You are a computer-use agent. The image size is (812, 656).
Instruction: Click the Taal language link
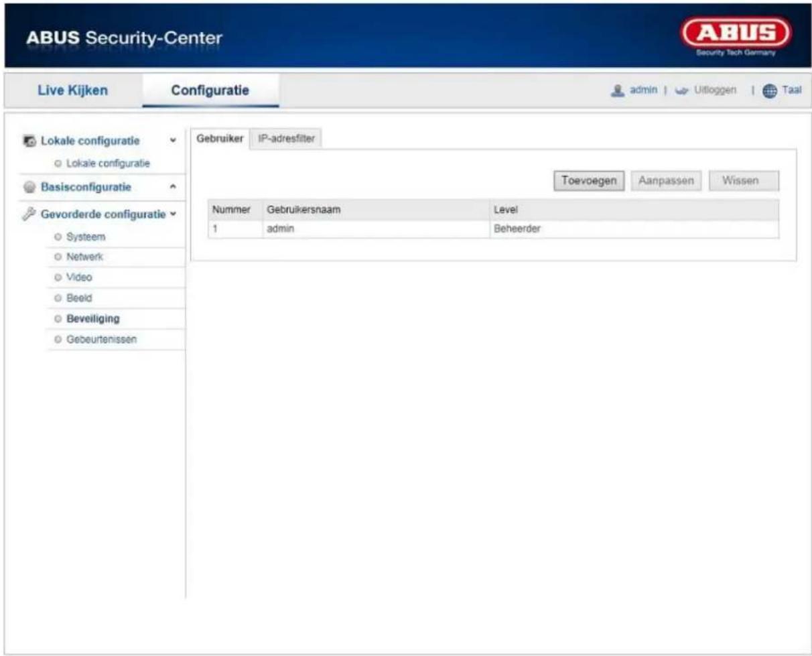point(791,90)
